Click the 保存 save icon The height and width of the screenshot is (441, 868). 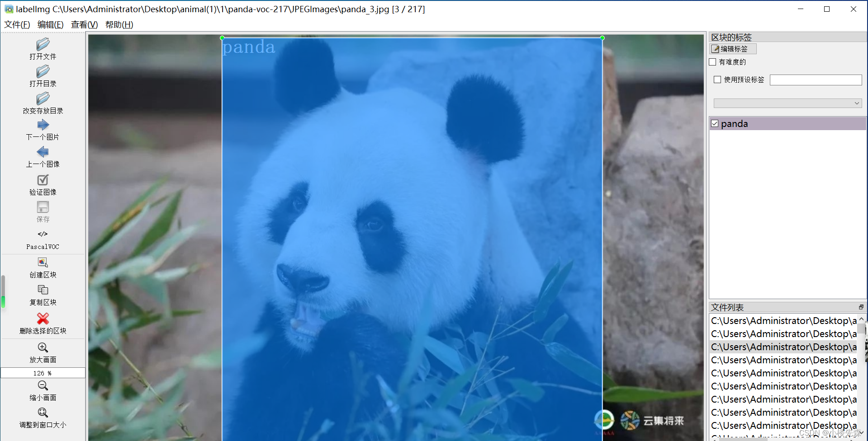[43, 207]
